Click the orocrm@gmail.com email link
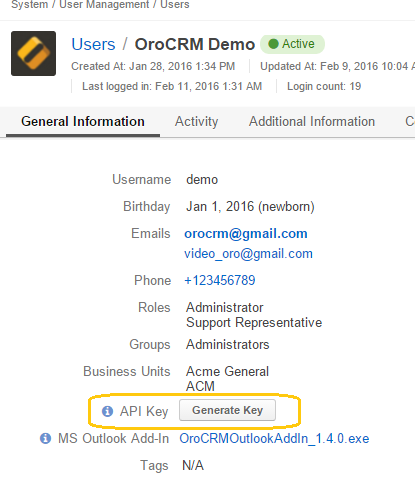Viewport: 415px width, 477px height. click(x=246, y=233)
